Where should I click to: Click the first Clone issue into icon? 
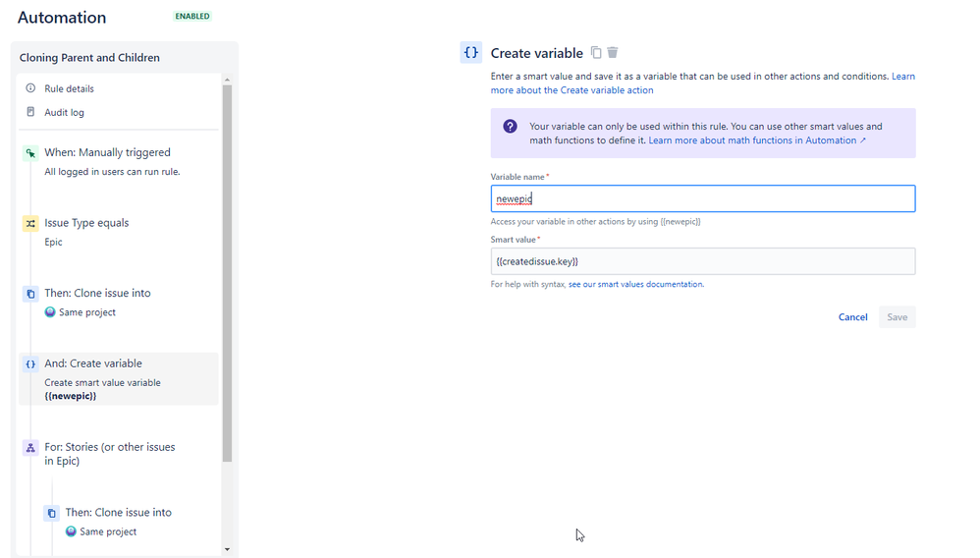coord(30,294)
